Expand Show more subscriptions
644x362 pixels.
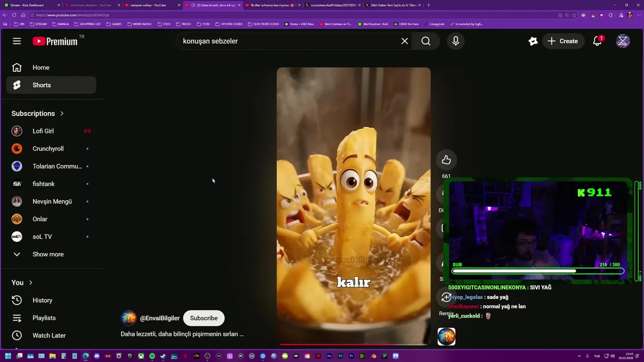(51, 254)
